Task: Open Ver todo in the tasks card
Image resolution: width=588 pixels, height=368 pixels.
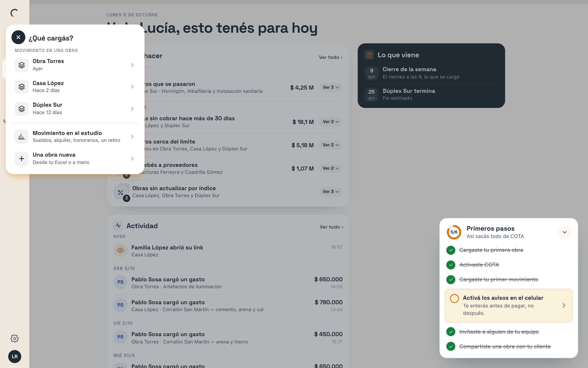Action: pos(331,57)
